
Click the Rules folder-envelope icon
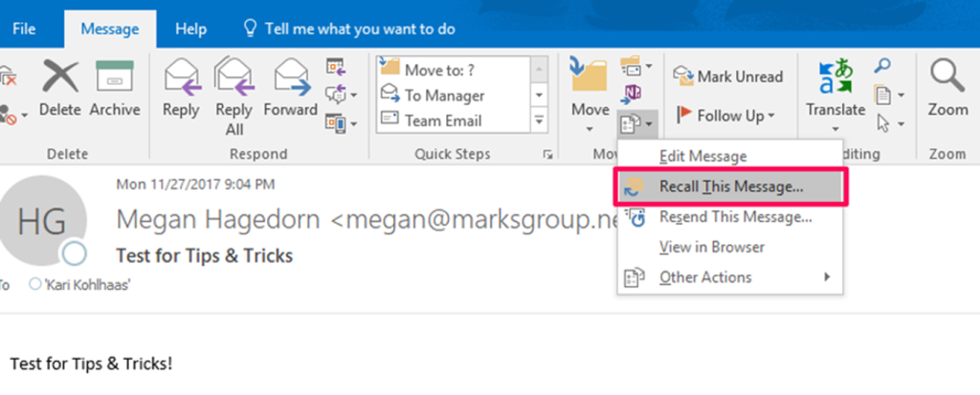(630, 65)
